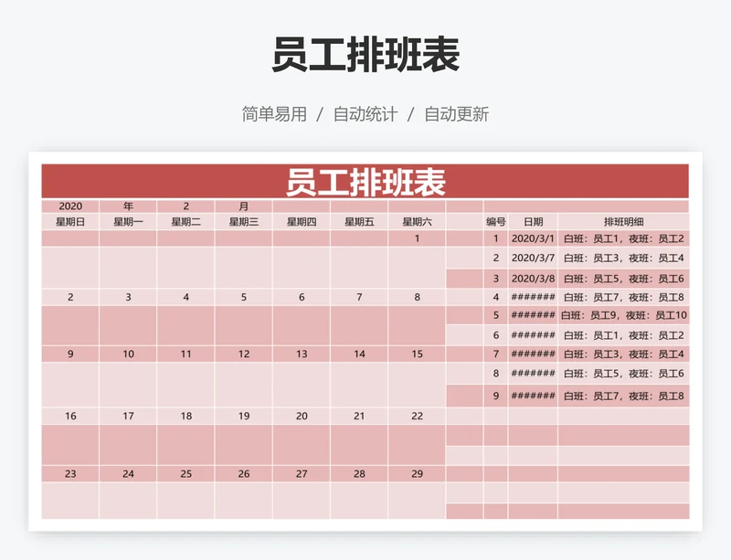Pick calendar date 29
The height and width of the screenshot is (560, 731).
pos(417,474)
